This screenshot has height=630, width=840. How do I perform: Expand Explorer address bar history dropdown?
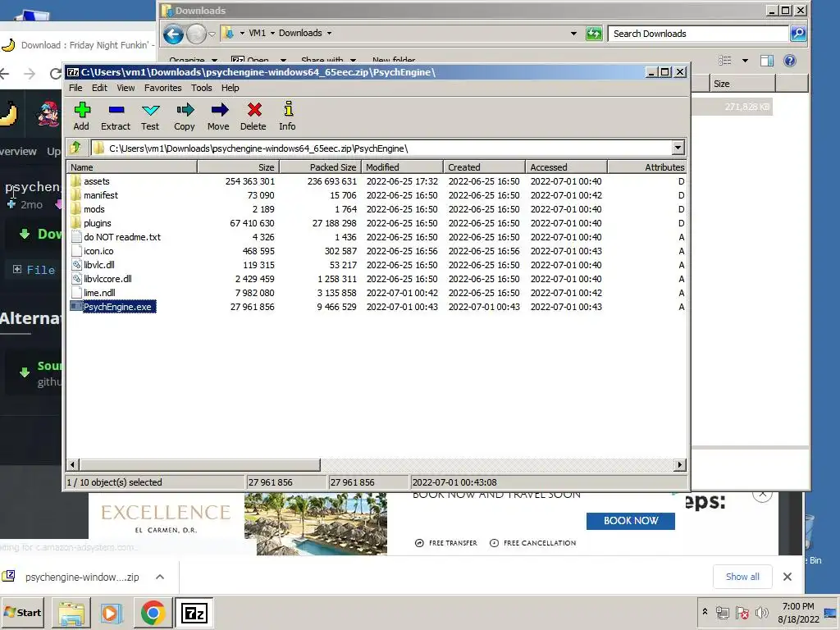pyautogui.click(x=573, y=34)
